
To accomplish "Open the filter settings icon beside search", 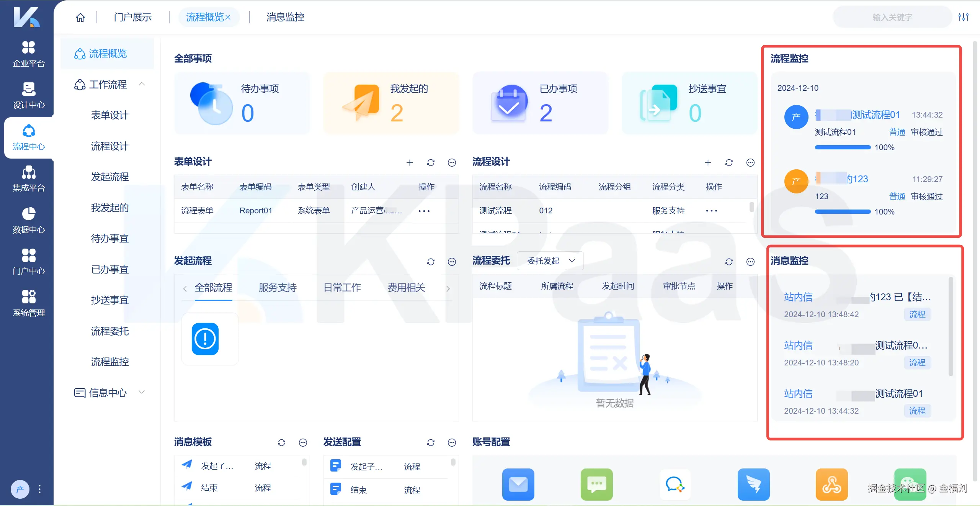I will 963,17.
